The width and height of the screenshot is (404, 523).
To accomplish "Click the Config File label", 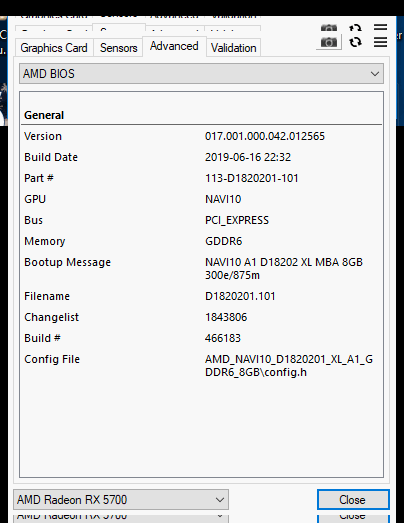I will point(52,359).
